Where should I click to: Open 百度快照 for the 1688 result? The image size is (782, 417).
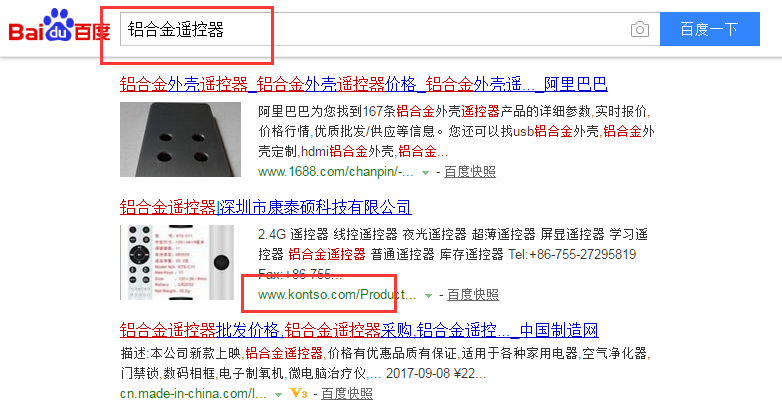click(470, 172)
